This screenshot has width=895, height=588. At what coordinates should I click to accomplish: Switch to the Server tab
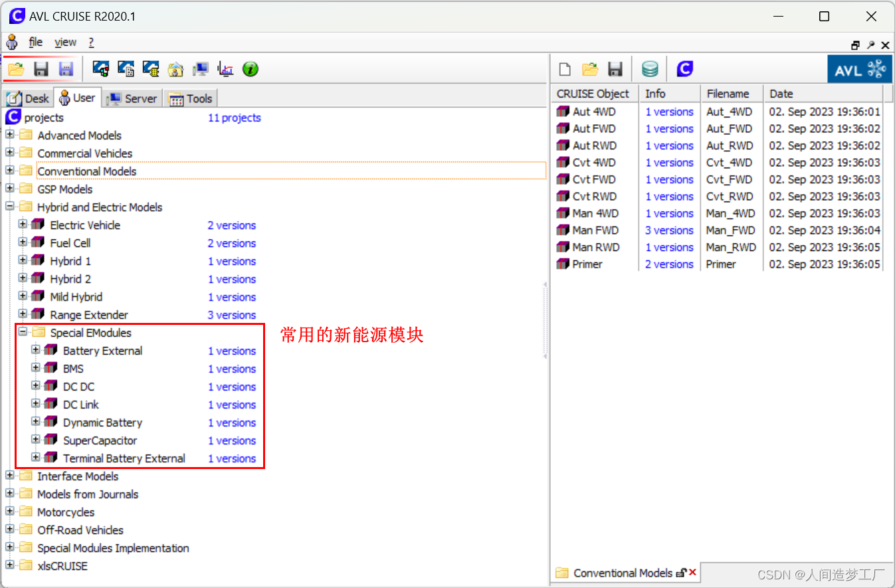click(132, 98)
